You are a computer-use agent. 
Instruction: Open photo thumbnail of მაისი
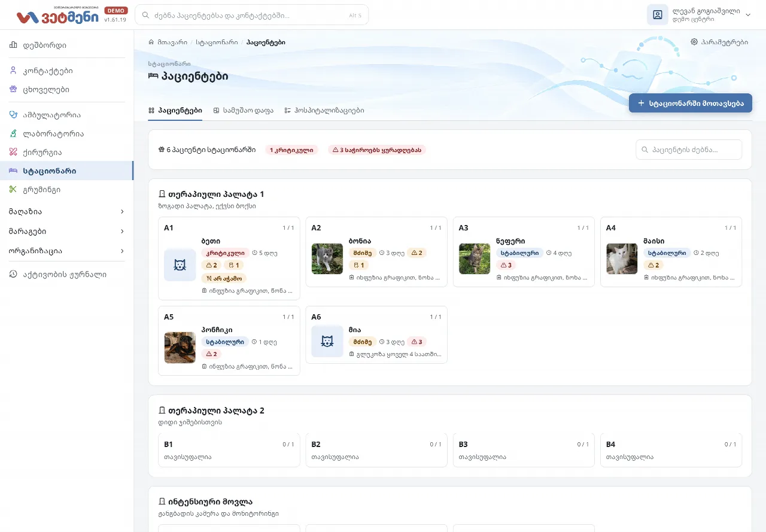621,259
